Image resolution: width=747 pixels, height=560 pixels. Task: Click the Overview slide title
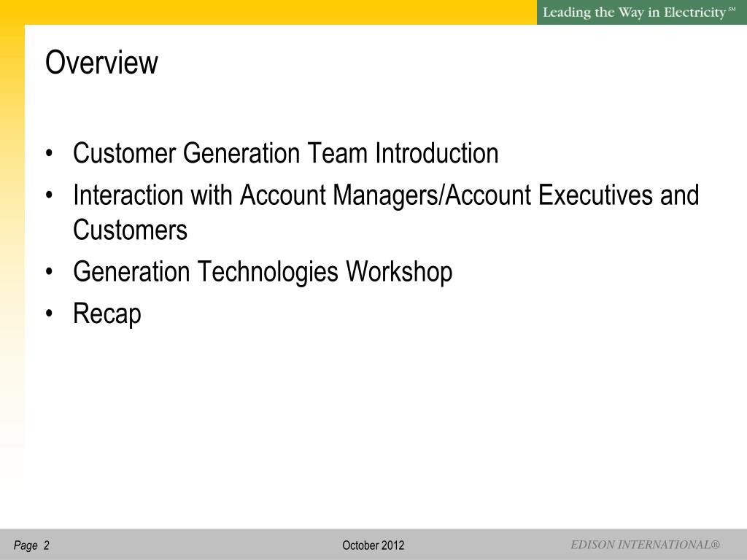[x=101, y=63]
